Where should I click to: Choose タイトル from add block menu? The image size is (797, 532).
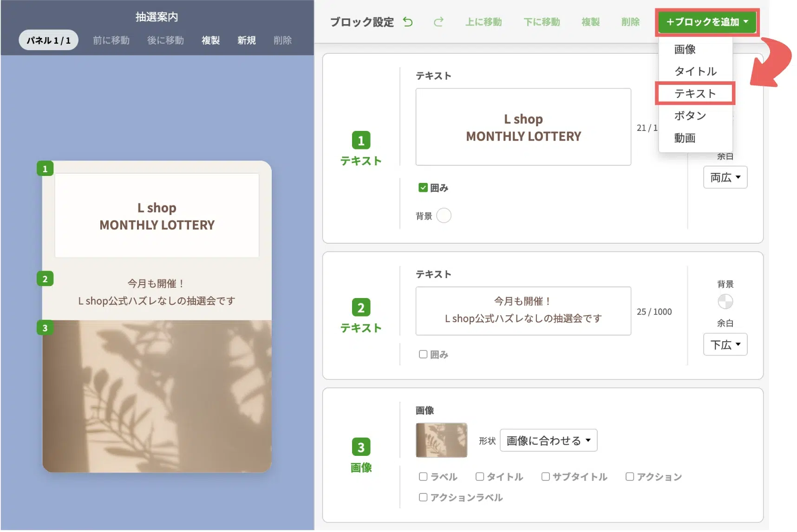(695, 71)
